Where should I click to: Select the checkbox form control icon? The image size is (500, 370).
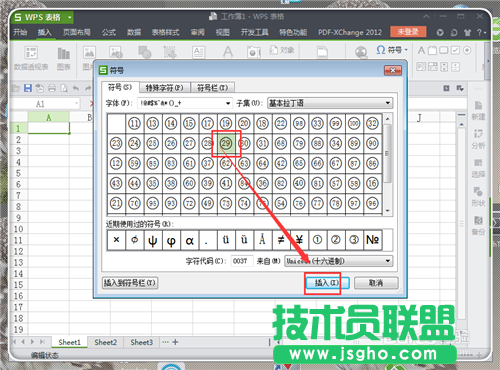click(455, 50)
